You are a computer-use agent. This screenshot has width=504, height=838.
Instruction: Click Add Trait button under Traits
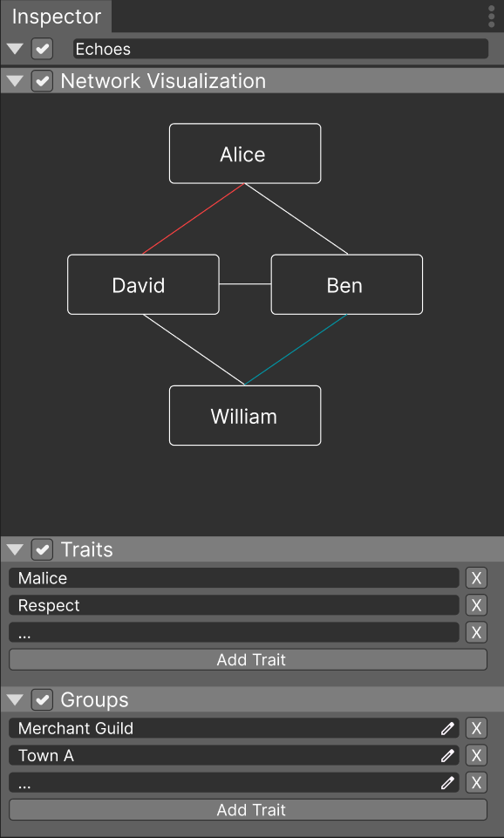[x=248, y=659]
